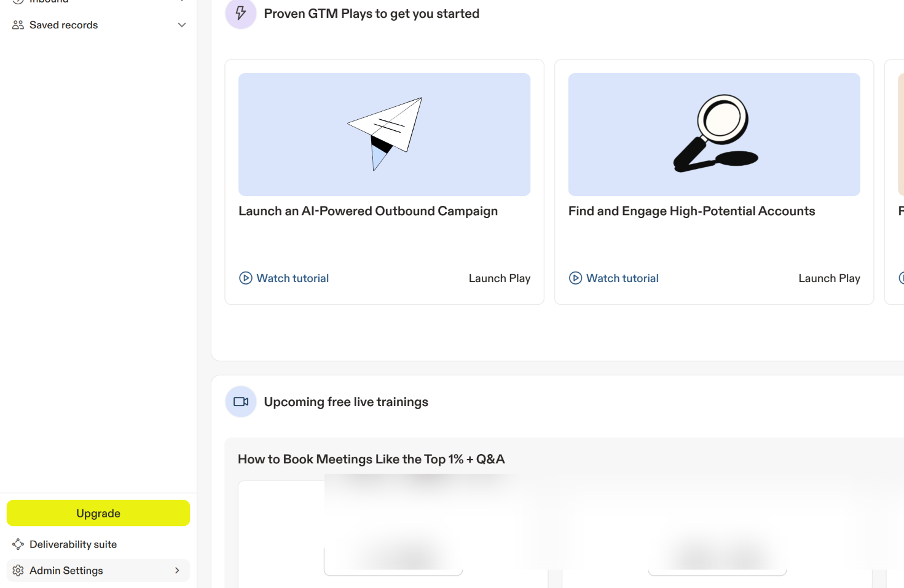Open the Saved records menu item
The image size is (904, 588).
[x=64, y=25]
